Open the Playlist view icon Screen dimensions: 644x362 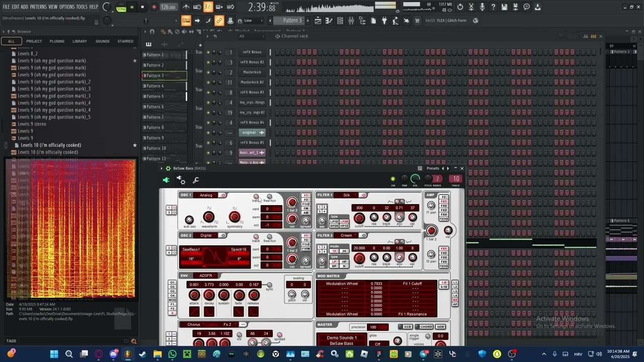318,21
